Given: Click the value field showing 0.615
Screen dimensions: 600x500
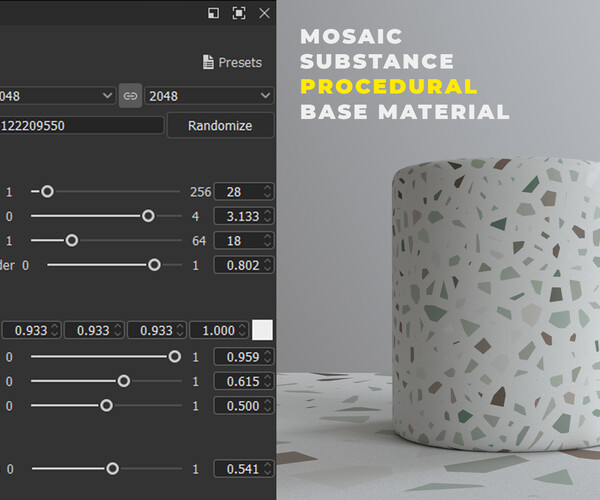Looking at the screenshot, I should click(244, 381).
